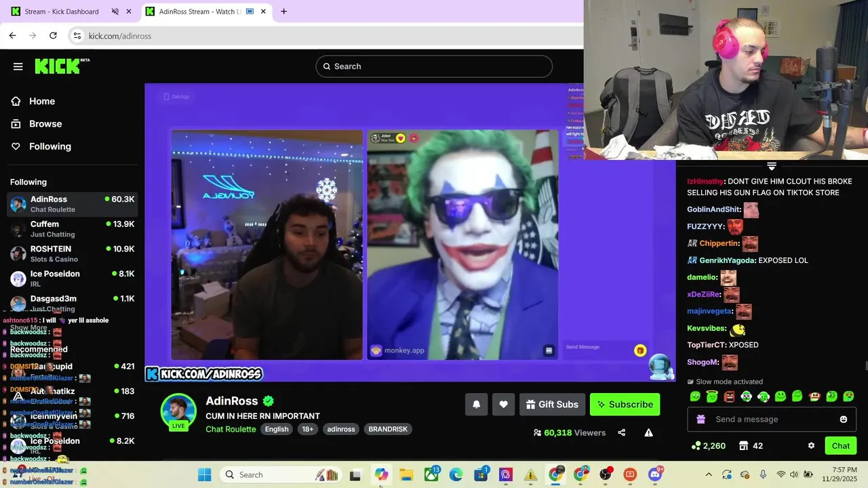
Task: Collapse chat header chevron
Action: click(771, 166)
